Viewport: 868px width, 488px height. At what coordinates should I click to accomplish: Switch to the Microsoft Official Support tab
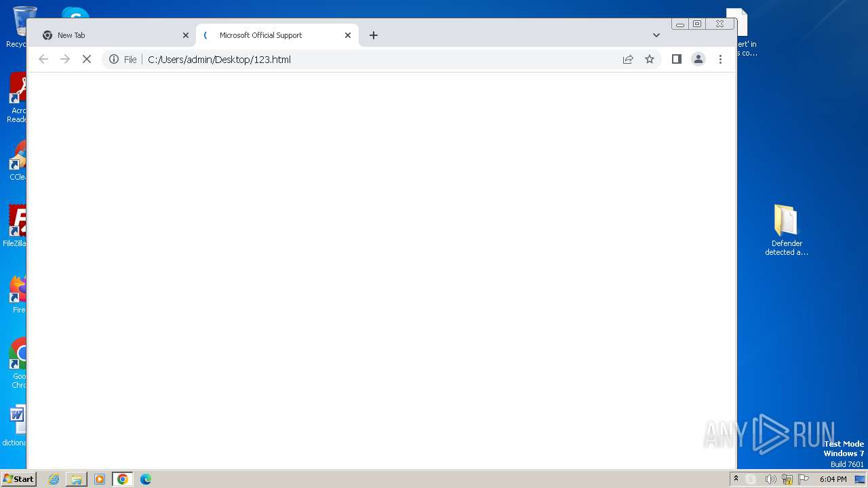coord(277,35)
